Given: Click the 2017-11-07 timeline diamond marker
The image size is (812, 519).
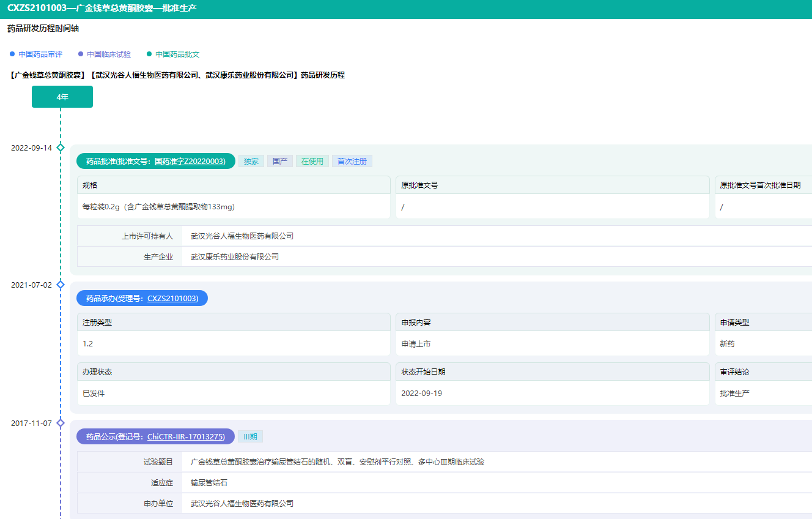Looking at the screenshot, I should pyautogui.click(x=61, y=423).
